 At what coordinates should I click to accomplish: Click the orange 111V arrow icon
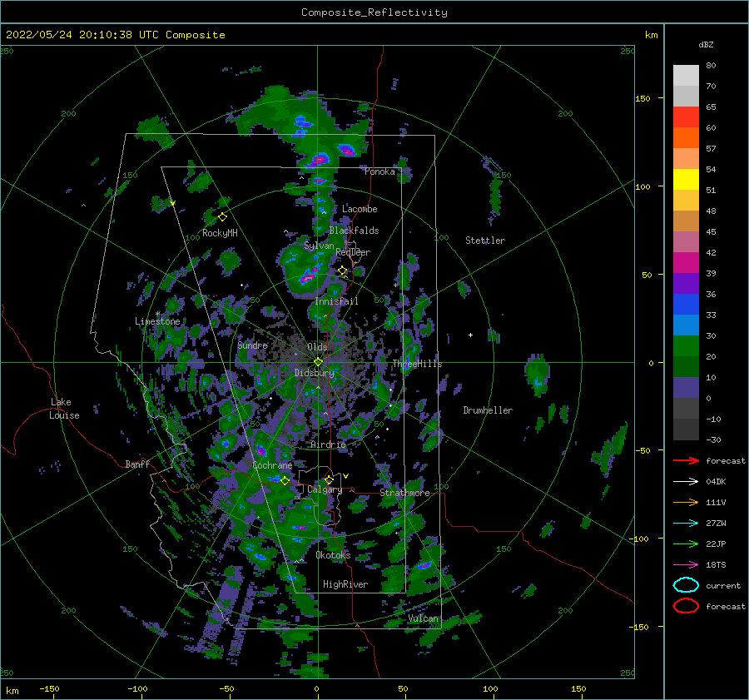[x=686, y=502]
